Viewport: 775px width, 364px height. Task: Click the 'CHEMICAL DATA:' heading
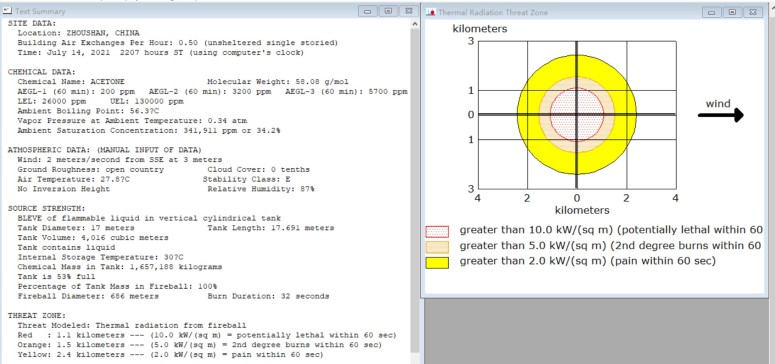42,72
